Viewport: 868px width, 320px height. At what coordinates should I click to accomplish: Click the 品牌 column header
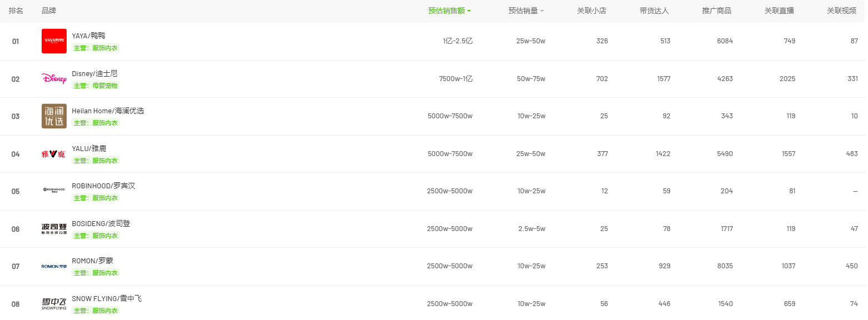coord(49,11)
